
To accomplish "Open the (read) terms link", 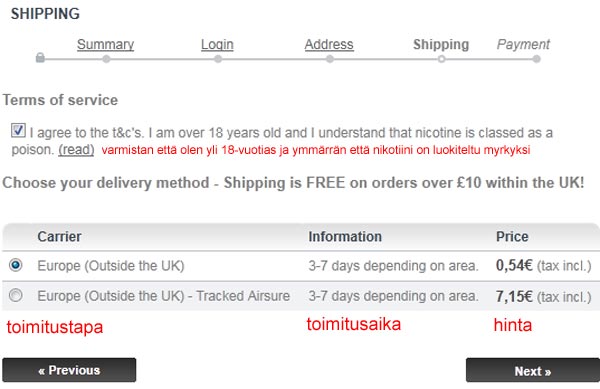I will click(x=76, y=150).
